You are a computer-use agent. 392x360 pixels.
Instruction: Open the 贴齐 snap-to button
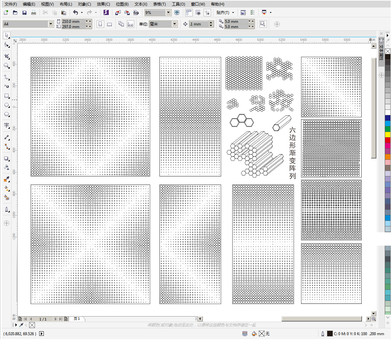point(225,13)
